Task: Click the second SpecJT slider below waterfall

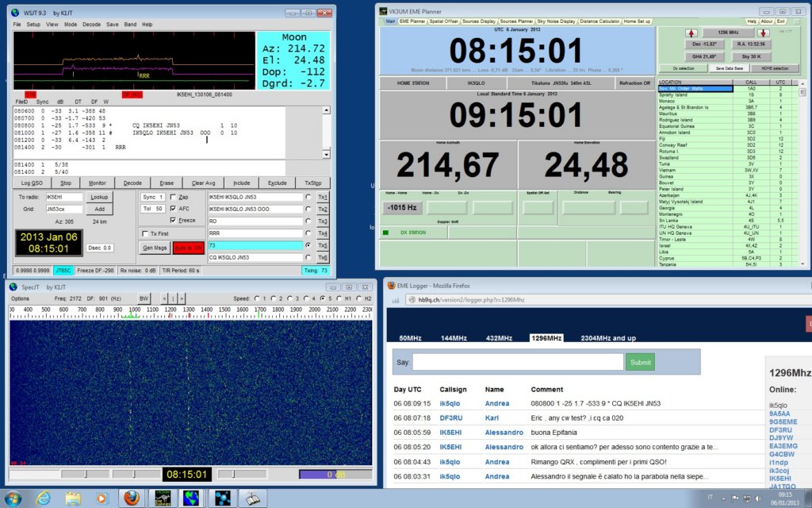Action: pyautogui.click(x=136, y=474)
